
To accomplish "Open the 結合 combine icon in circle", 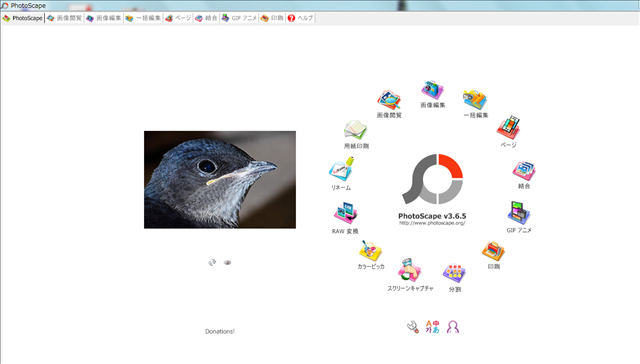I will 524,171.
